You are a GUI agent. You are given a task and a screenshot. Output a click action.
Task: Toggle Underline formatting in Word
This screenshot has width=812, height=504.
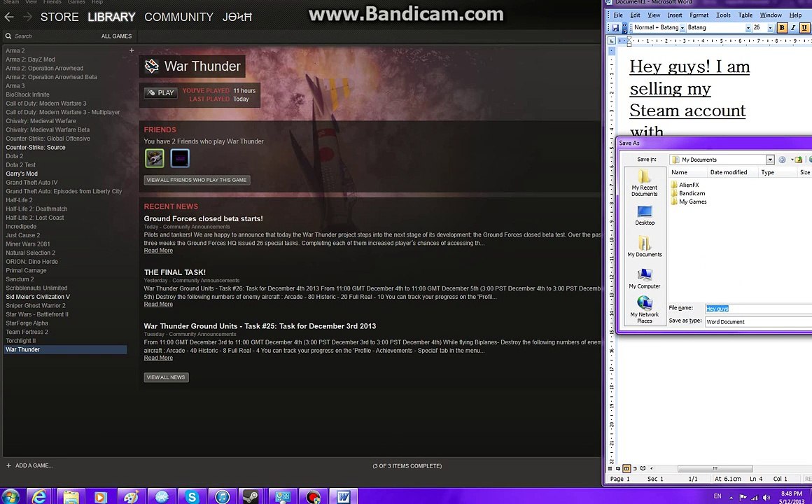[804, 27]
